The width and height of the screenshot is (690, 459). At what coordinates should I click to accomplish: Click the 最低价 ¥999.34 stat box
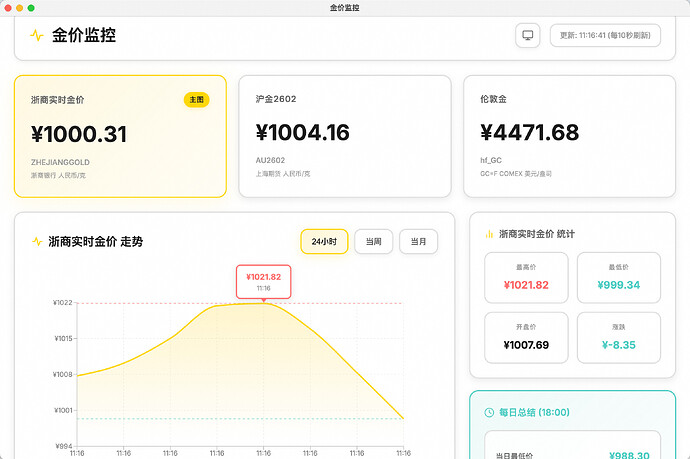click(x=618, y=277)
